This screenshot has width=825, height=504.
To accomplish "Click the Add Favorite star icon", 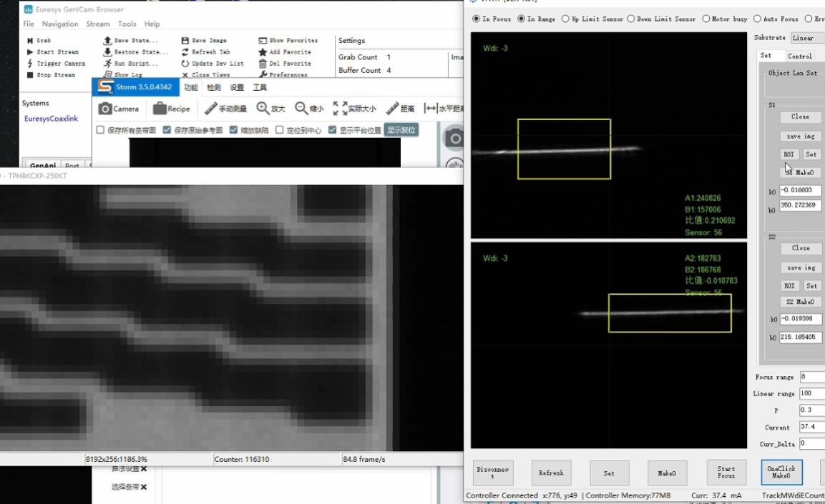I will [x=263, y=52].
